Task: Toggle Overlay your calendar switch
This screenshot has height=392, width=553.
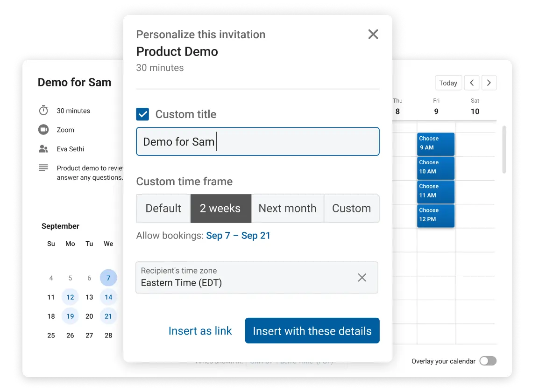Action: pyautogui.click(x=488, y=361)
